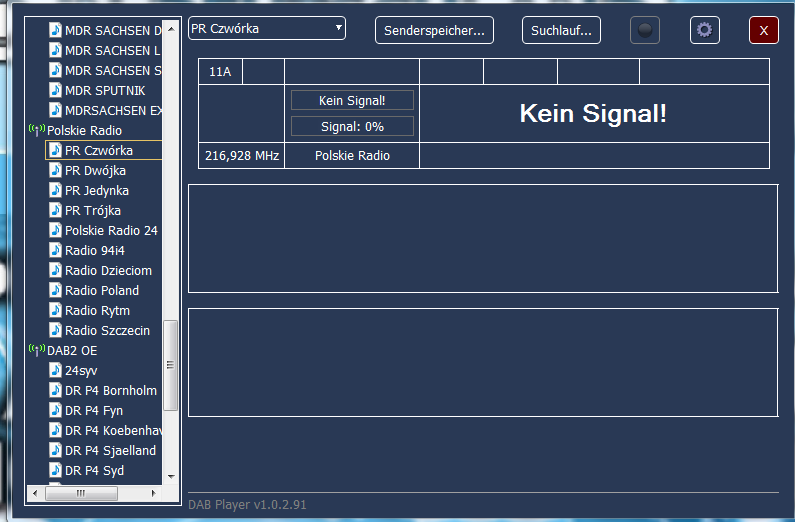Click the vertical scrollbar thumb

[x=170, y=365]
